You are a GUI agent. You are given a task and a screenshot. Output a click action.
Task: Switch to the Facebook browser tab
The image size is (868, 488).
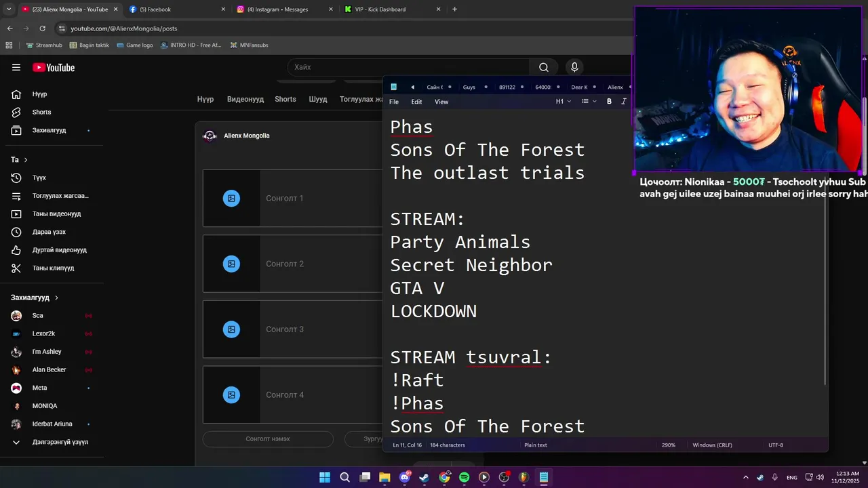coord(178,9)
